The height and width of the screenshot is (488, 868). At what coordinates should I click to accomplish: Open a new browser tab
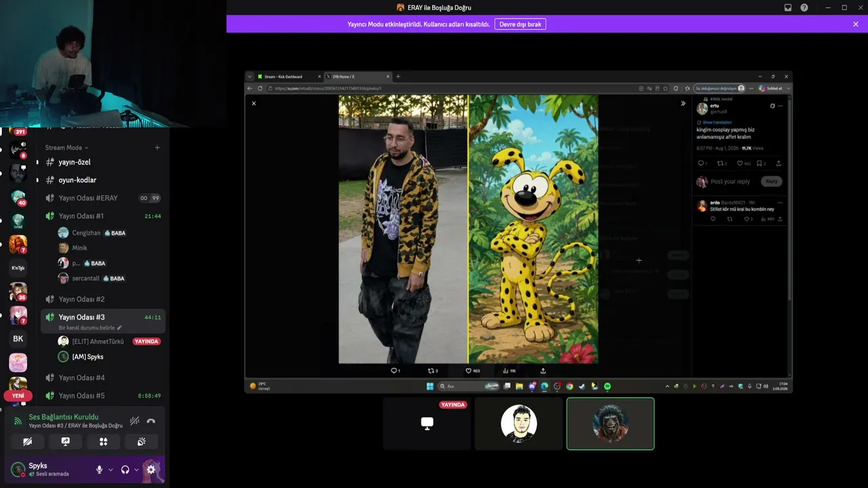tap(398, 77)
